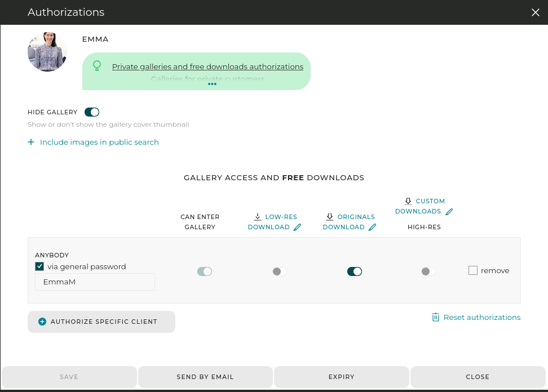The image size is (548, 392).
Task: Click the lightbulb icon in the green tip box
Action: point(97,66)
